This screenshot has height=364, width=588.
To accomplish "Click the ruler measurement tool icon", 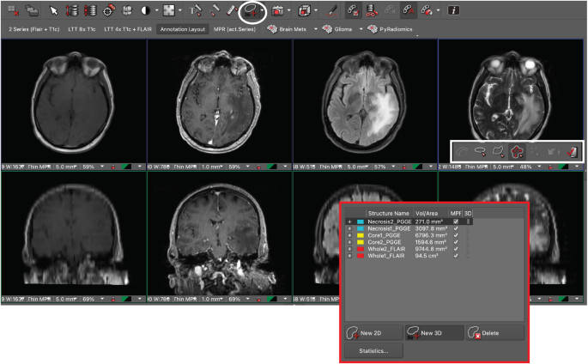I will (x=232, y=10).
